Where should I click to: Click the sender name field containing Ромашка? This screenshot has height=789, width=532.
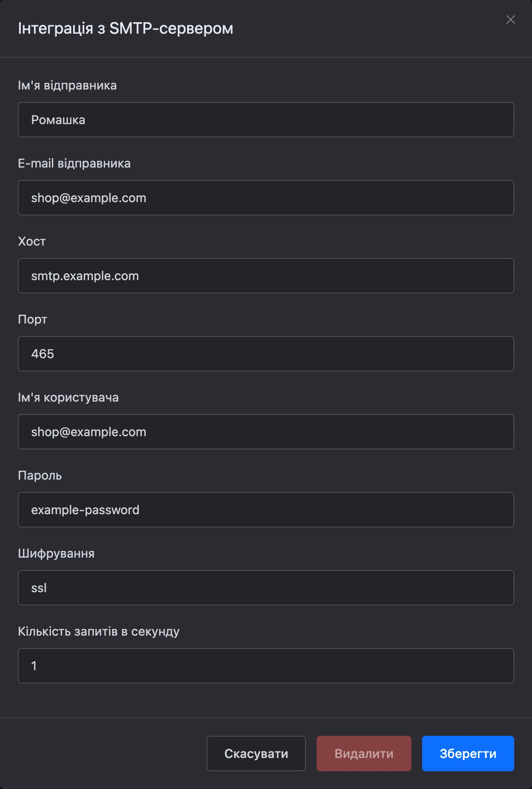click(x=266, y=120)
